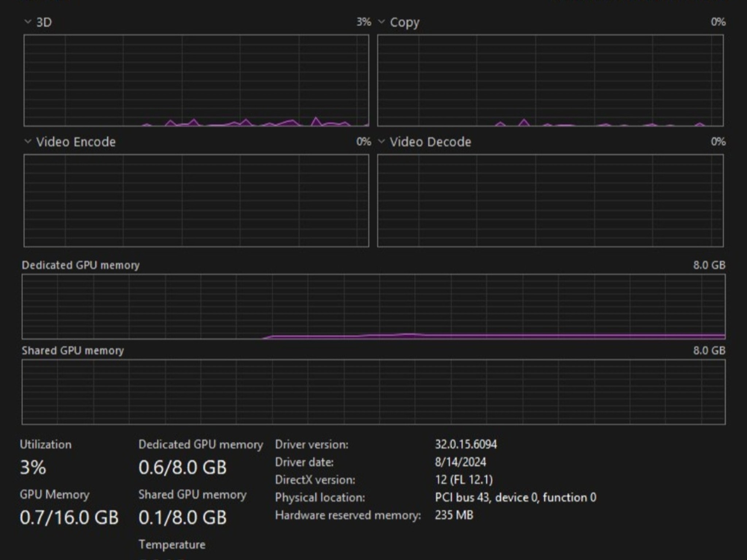747x560 pixels.
Task: Click the 0.7/16.0 GB value
Action: pos(69,517)
